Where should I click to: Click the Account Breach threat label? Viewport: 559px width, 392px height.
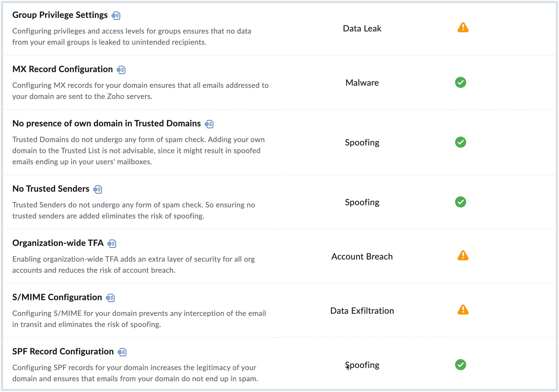pyautogui.click(x=362, y=257)
